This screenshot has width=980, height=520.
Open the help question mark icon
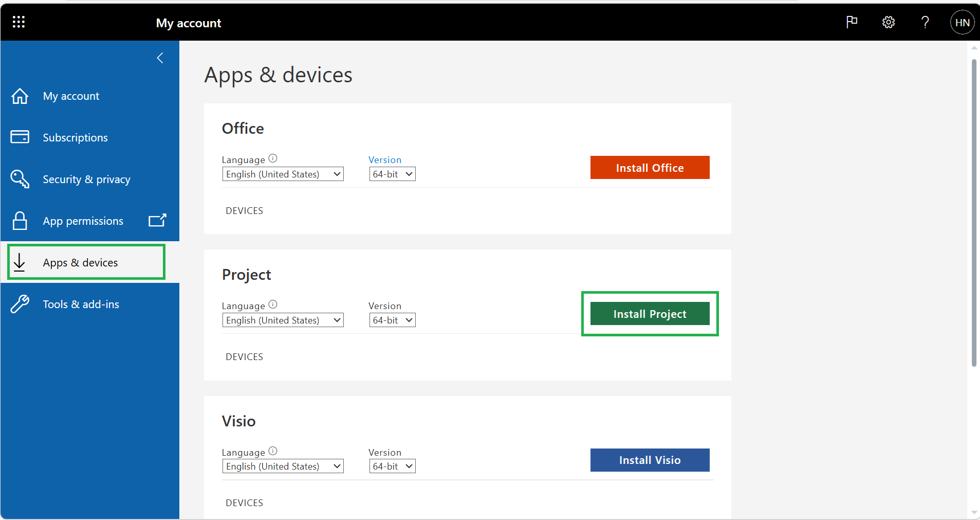[925, 22]
